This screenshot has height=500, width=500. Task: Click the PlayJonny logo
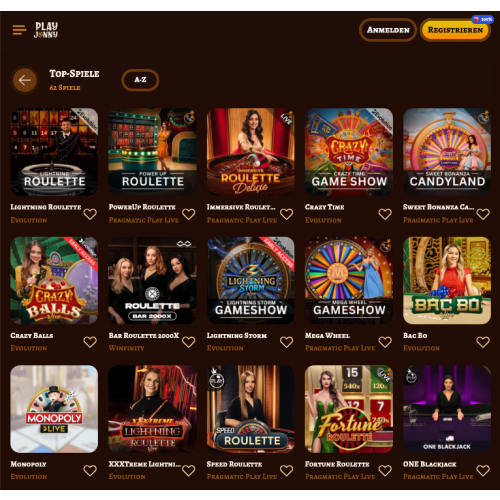click(x=46, y=30)
